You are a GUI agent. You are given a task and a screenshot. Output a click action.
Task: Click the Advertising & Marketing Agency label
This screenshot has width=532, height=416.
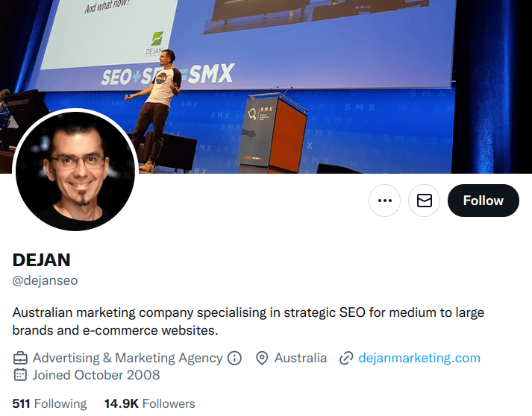coord(128,358)
